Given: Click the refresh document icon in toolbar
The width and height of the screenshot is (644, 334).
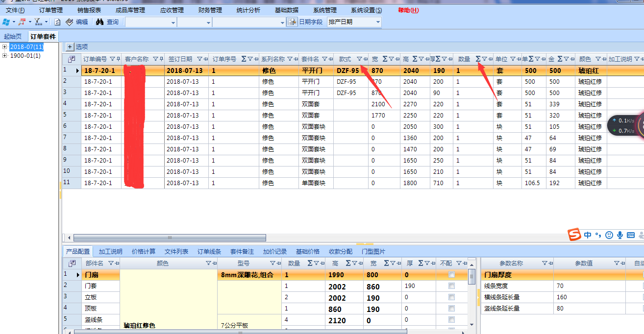Looking at the screenshot, I should (57, 22).
